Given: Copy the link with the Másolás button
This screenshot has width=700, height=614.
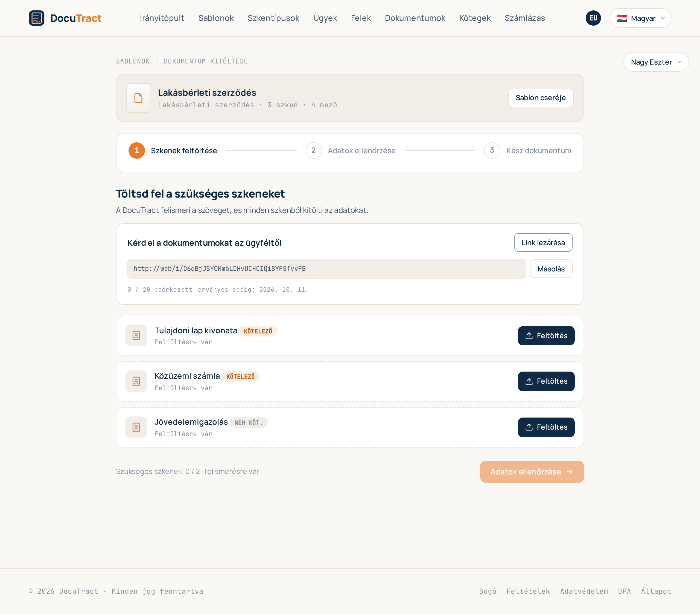Looking at the screenshot, I should [x=551, y=269].
